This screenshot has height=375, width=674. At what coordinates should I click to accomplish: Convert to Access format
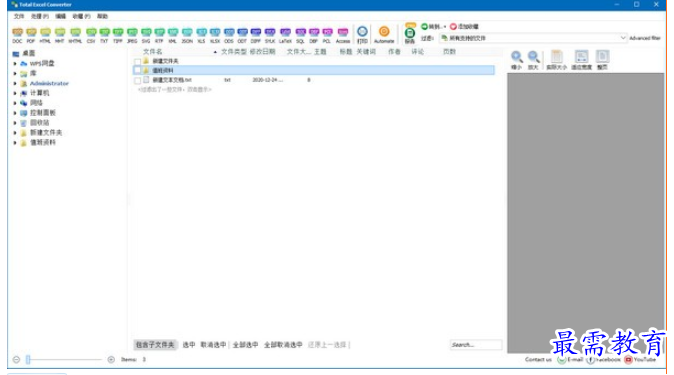343,35
